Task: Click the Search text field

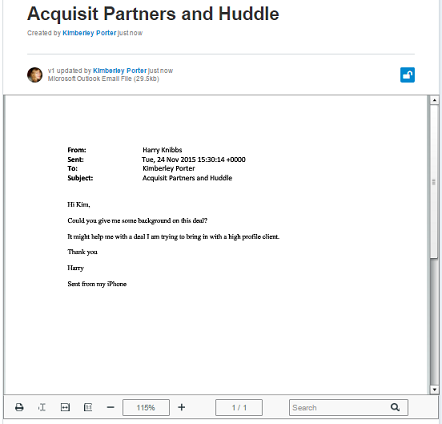Action: (x=349, y=407)
